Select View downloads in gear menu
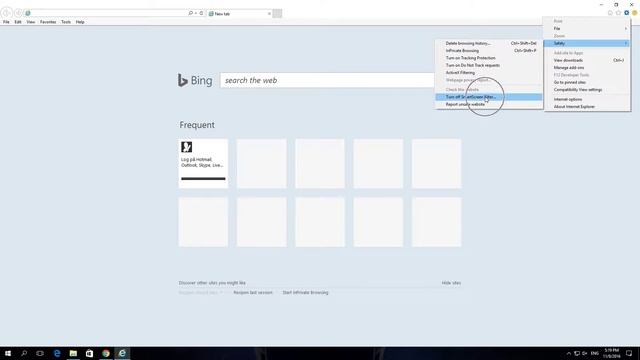This screenshot has width=640, height=360. 587,60
